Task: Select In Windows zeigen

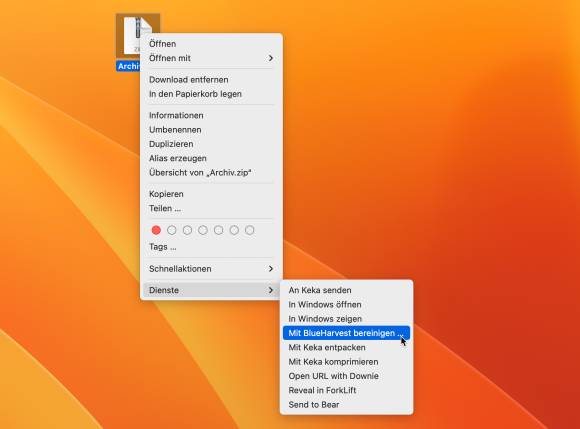Action: click(x=347, y=319)
